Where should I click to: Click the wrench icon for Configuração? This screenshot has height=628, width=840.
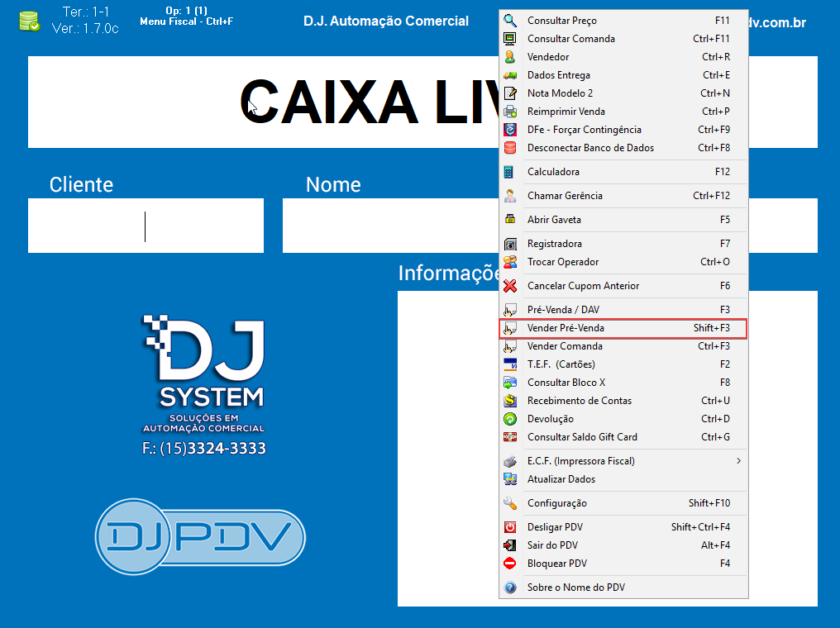point(510,503)
